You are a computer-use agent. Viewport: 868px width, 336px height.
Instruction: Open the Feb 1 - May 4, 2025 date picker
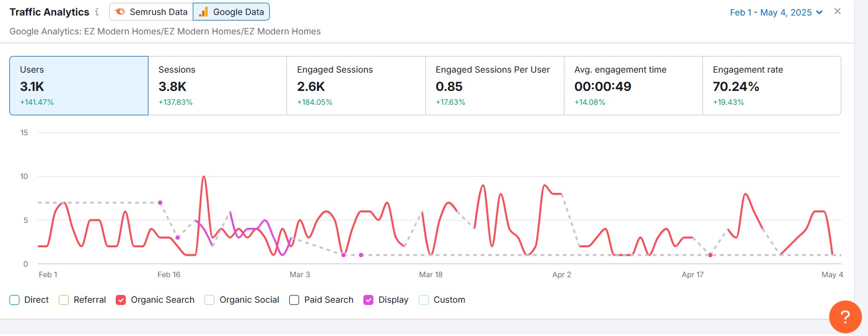[776, 12]
